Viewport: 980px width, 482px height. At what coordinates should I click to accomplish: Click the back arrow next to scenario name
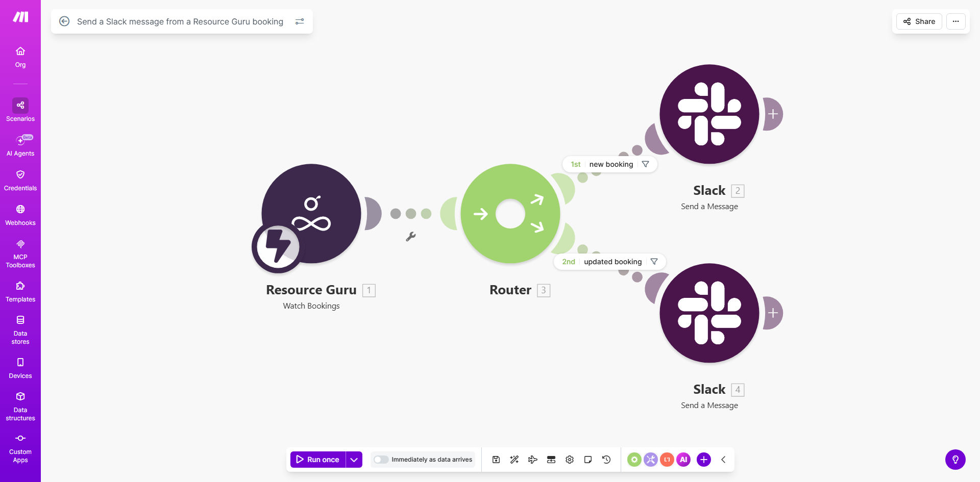coord(64,21)
